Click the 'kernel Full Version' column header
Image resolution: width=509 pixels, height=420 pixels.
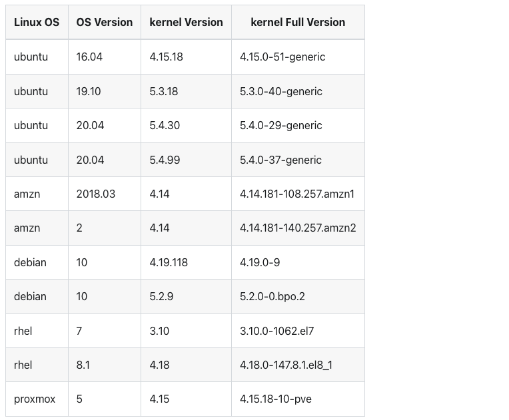pyautogui.click(x=298, y=22)
